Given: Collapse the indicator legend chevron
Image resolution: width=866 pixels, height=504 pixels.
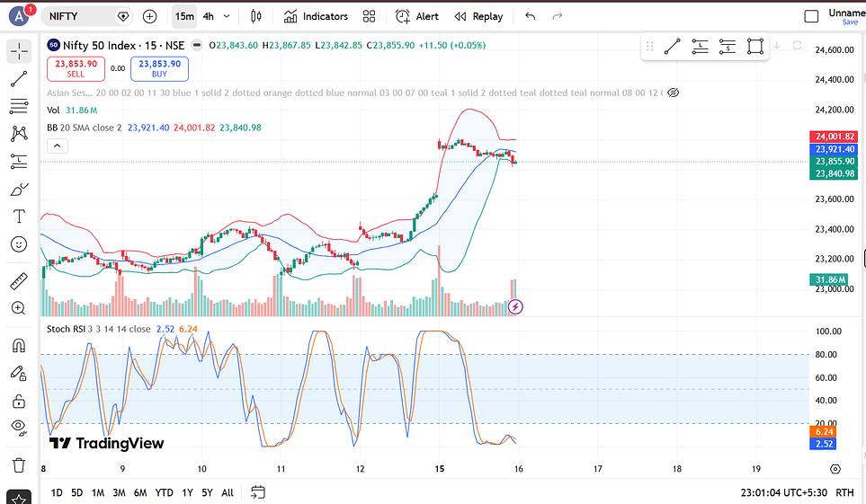Looking at the screenshot, I should (58, 146).
